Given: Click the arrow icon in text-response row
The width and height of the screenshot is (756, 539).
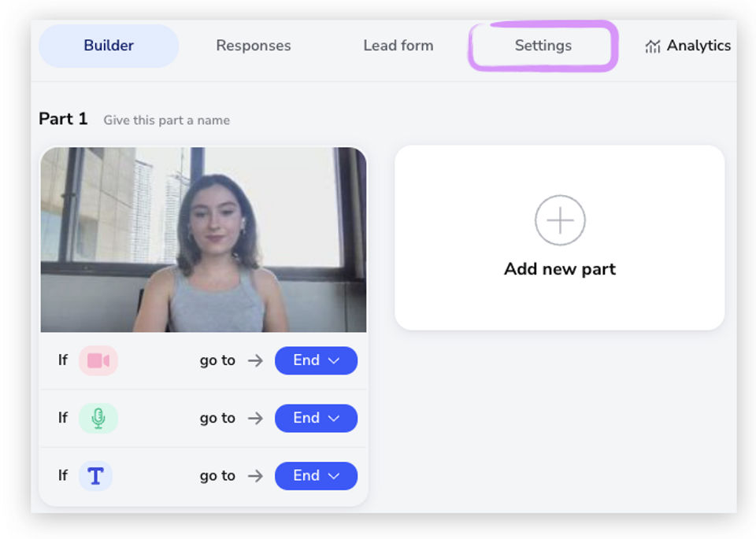Looking at the screenshot, I should (255, 476).
